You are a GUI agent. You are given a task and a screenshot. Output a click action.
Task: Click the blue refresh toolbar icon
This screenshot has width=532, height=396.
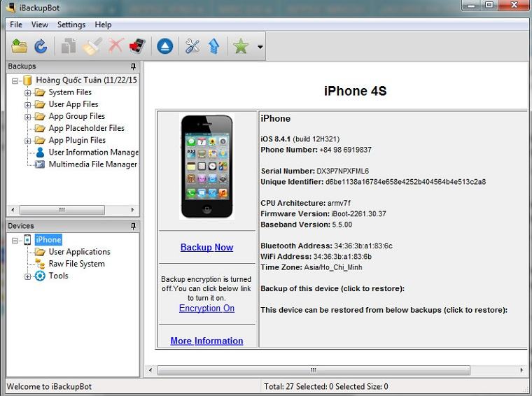[41, 46]
